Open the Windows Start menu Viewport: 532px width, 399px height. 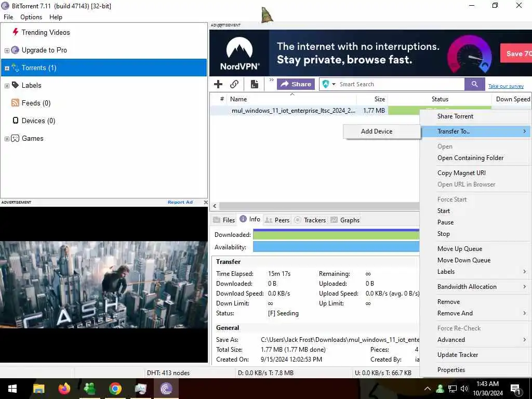coord(12,389)
